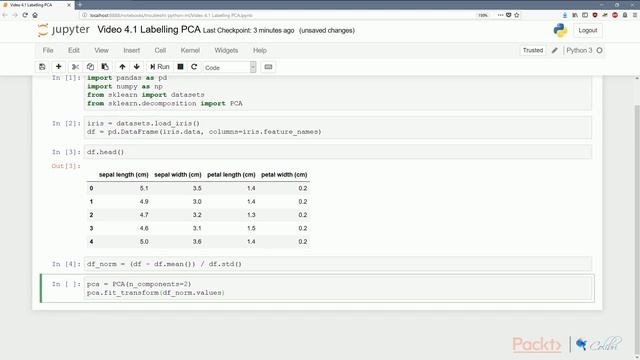Open the command palette keyboard icon
640x360 pixels.
tap(268, 67)
